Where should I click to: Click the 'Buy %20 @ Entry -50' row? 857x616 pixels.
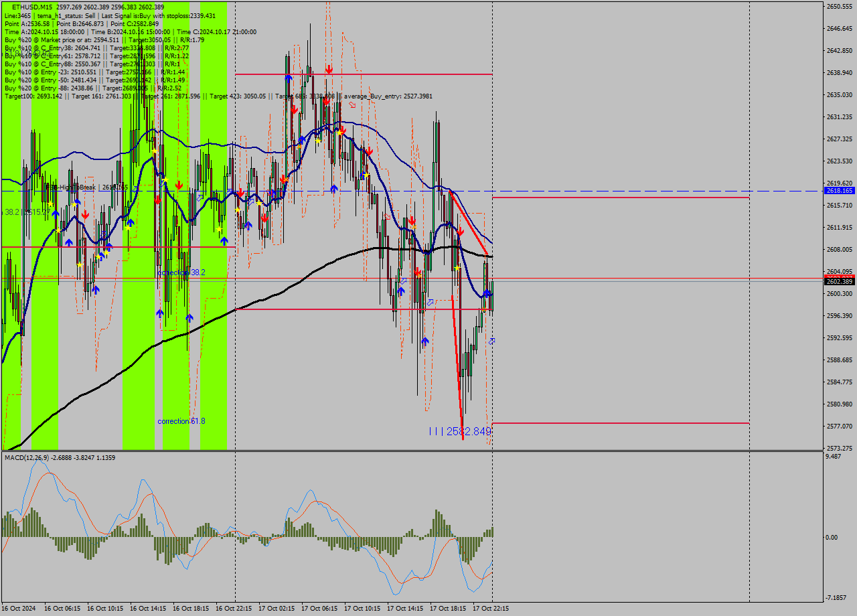pos(94,80)
